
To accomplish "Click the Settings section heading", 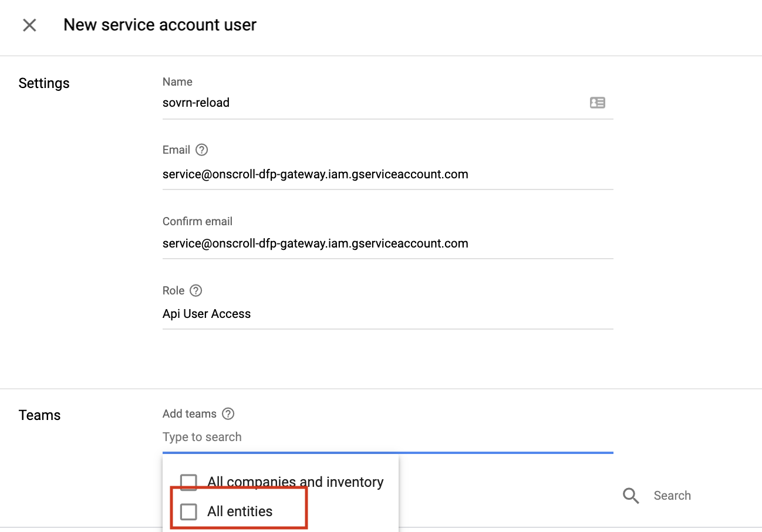I will [44, 83].
